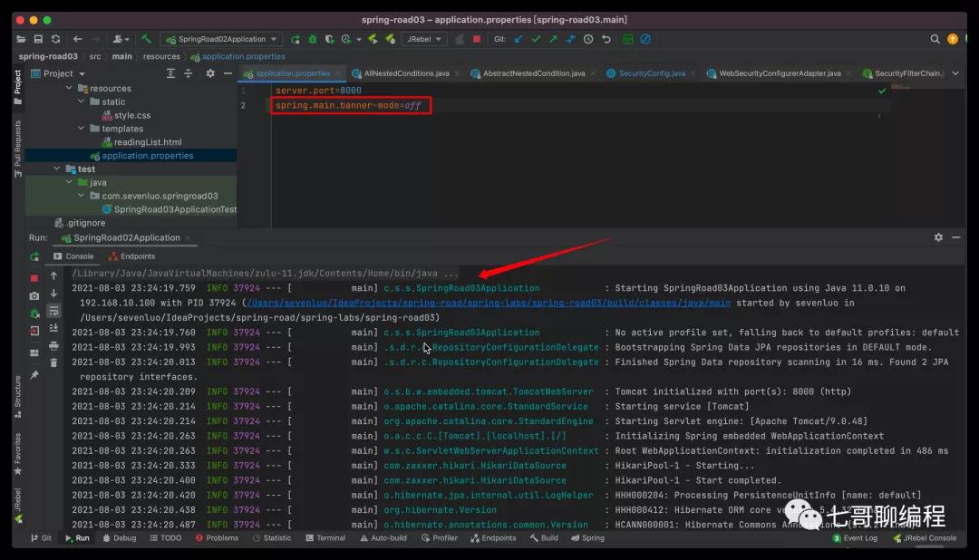Image resolution: width=979 pixels, height=560 pixels.
Task: Navigate back with the left arrow icon
Action: 77,39
